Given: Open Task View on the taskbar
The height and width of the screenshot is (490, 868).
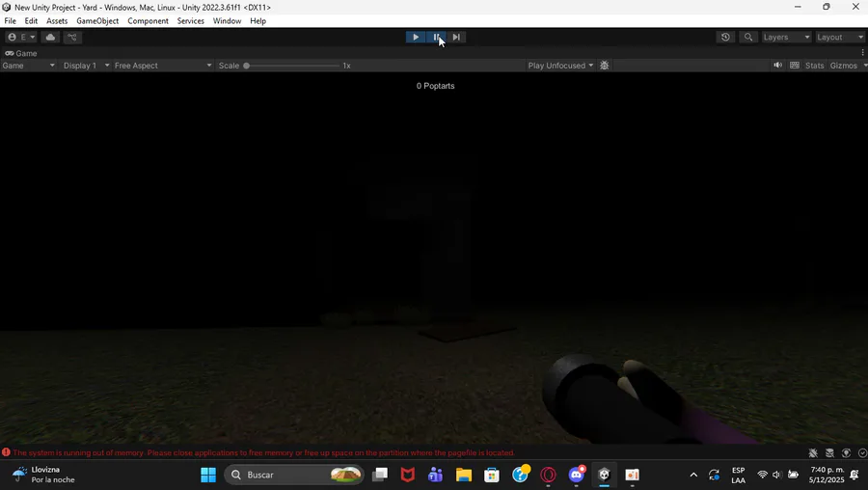Looking at the screenshot, I should click(380, 475).
